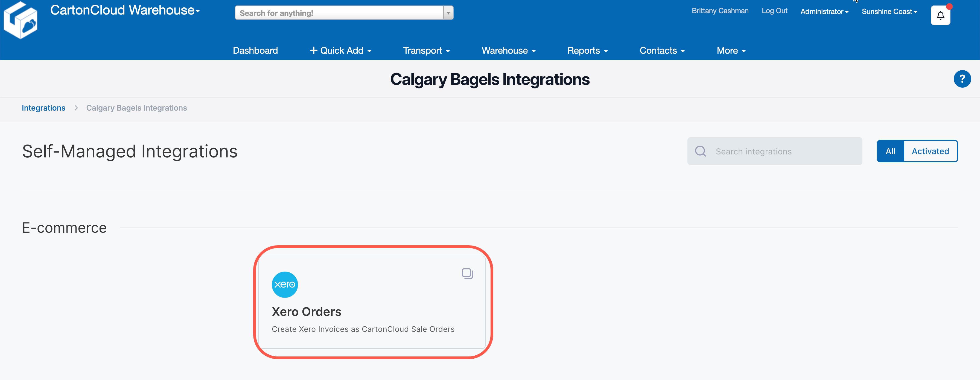This screenshot has width=980, height=380.
Task: Open the Reports menu
Action: [587, 50]
